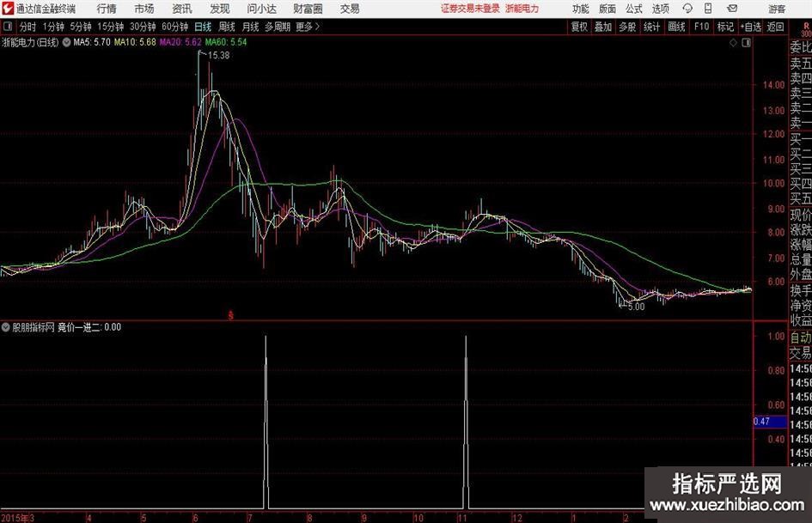The height and width of the screenshot is (523, 812).
Task: Switch to the 周线 weekly tab
Action: coord(227,27)
